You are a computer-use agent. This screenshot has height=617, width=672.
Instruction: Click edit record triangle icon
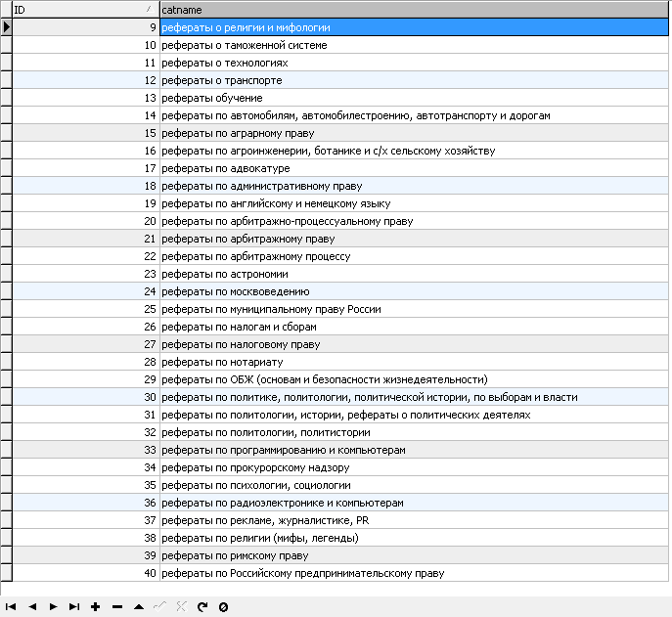[139, 607]
